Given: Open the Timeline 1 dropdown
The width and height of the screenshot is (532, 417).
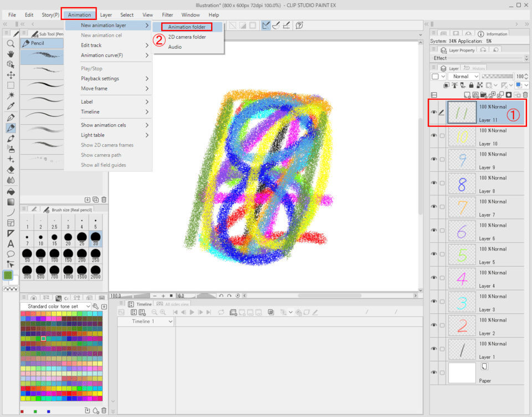Looking at the screenshot, I should (145, 321).
